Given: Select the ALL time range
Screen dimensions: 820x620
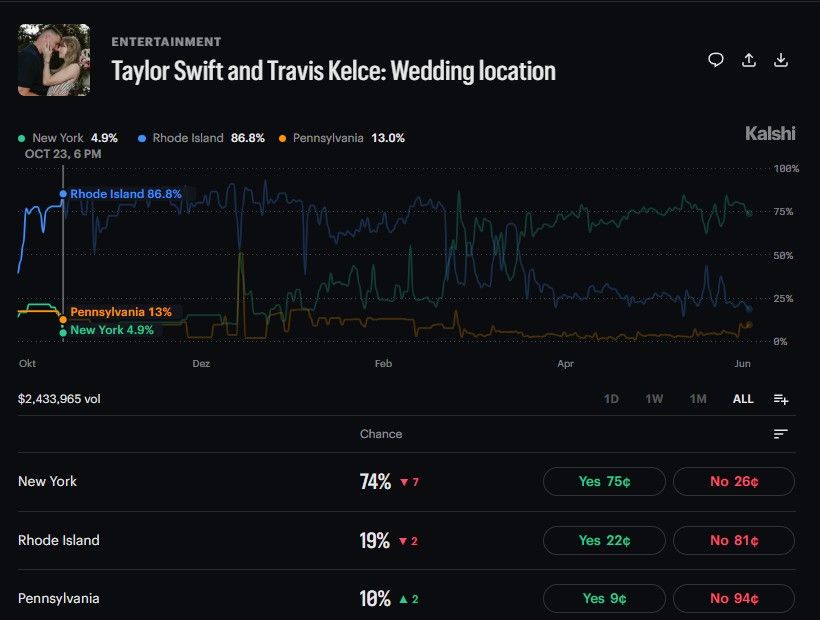Looking at the screenshot, I should [x=743, y=399].
